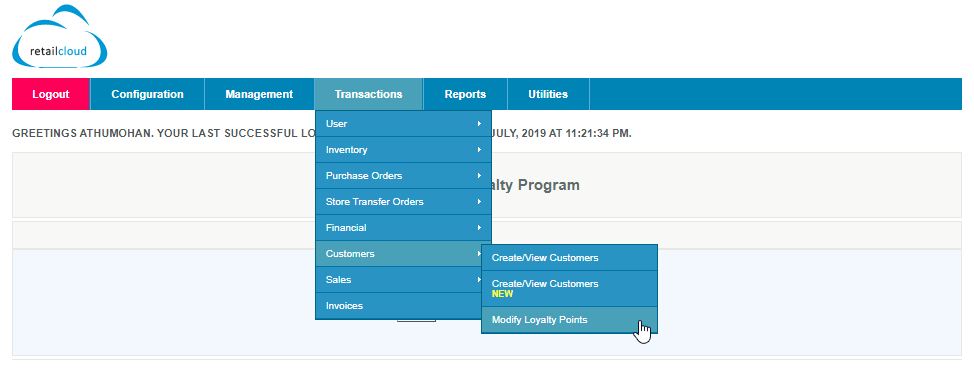974x371 pixels.
Task: Open the Management menu
Action: pos(259,94)
